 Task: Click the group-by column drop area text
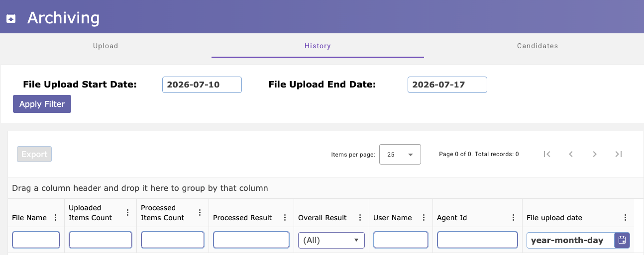(x=140, y=188)
